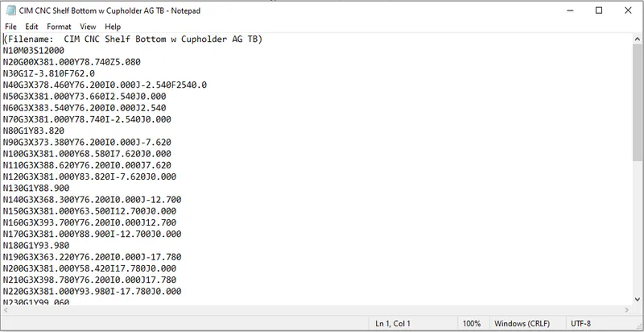The width and height of the screenshot is (644, 332).
Task: Open the Help menu
Action: coord(113,27)
